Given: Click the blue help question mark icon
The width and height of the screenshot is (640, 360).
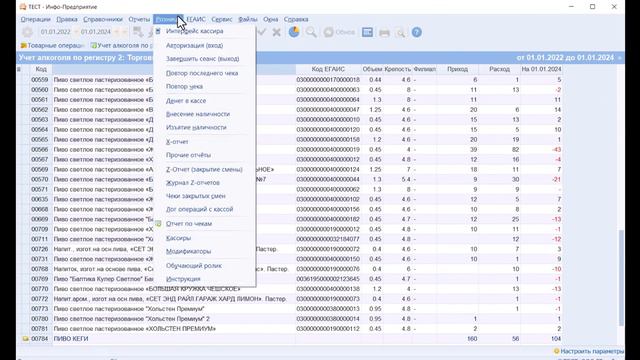Looking at the screenshot, I should 416,32.
